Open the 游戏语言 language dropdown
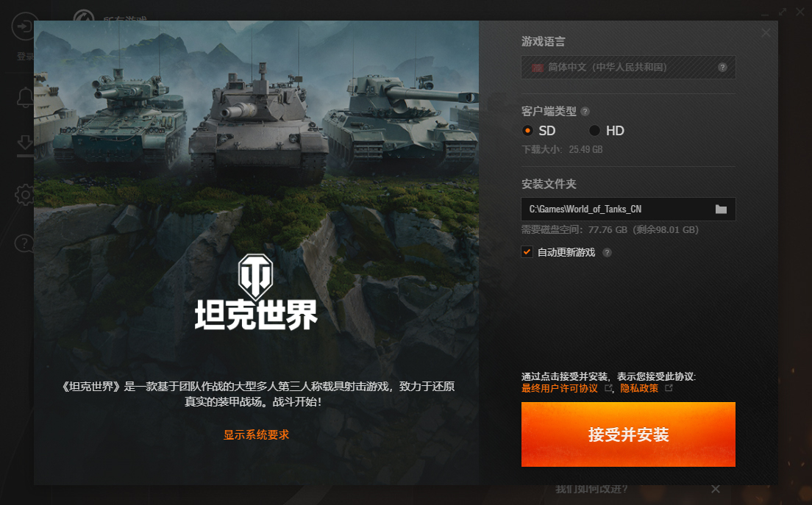Viewport: 812px width, 505px height. (x=628, y=68)
